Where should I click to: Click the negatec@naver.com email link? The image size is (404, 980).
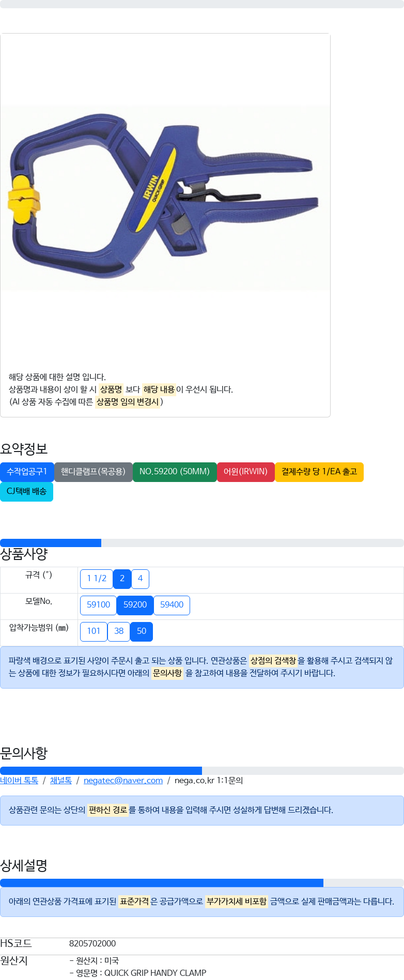[123, 781]
